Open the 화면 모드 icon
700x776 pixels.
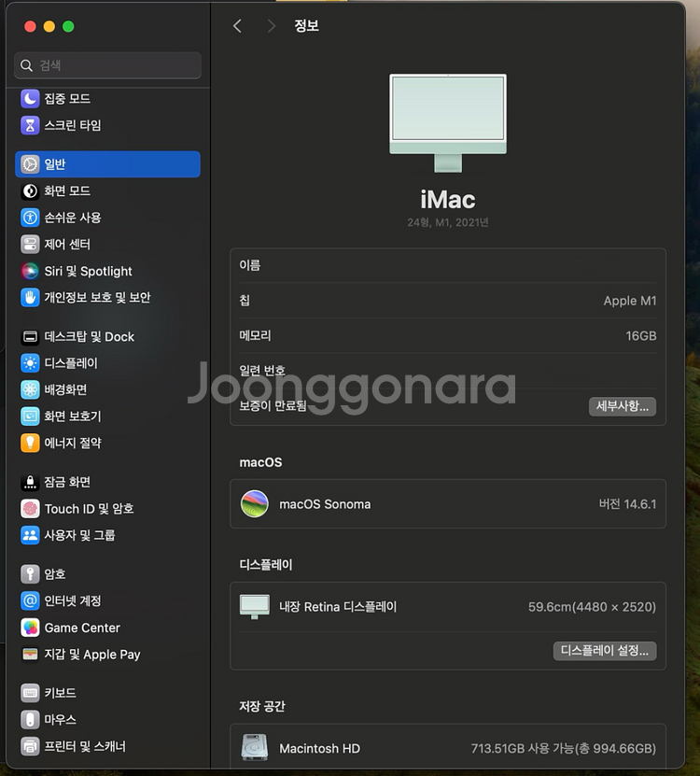pyautogui.click(x=30, y=191)
